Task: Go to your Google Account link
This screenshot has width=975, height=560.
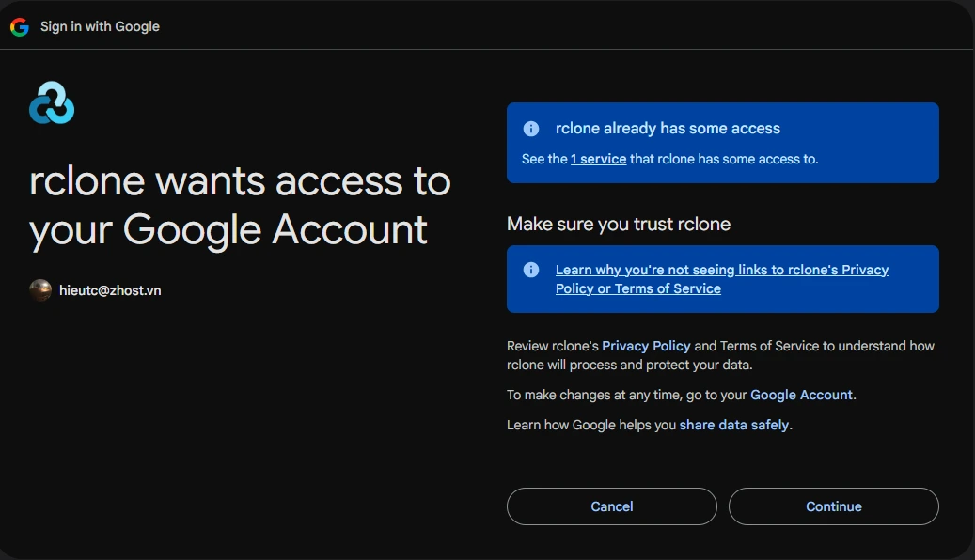Action: (x=801, y=395)
